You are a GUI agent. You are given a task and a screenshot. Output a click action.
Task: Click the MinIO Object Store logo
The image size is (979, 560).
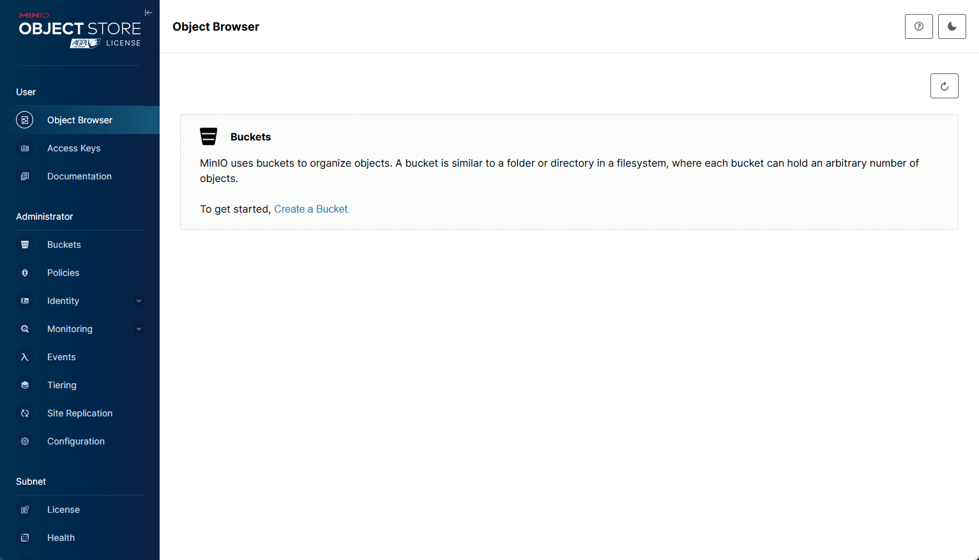click(x=79, y=30)
